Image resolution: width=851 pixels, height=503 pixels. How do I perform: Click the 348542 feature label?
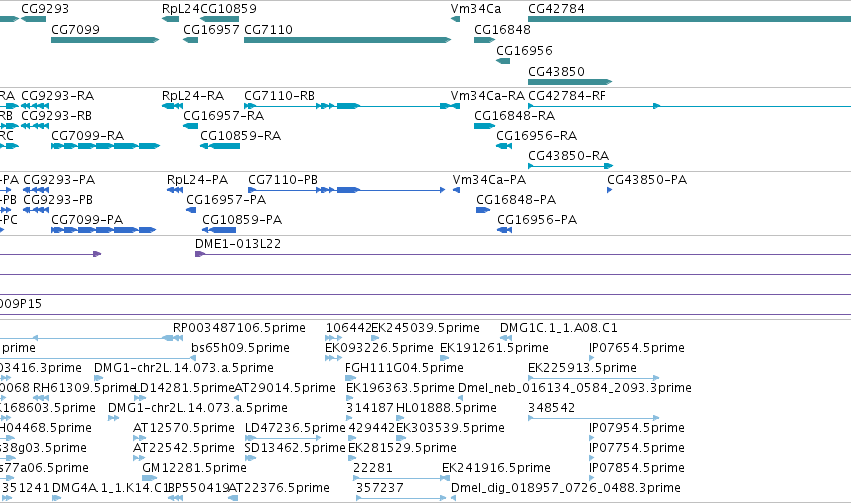tap(551, 408)
